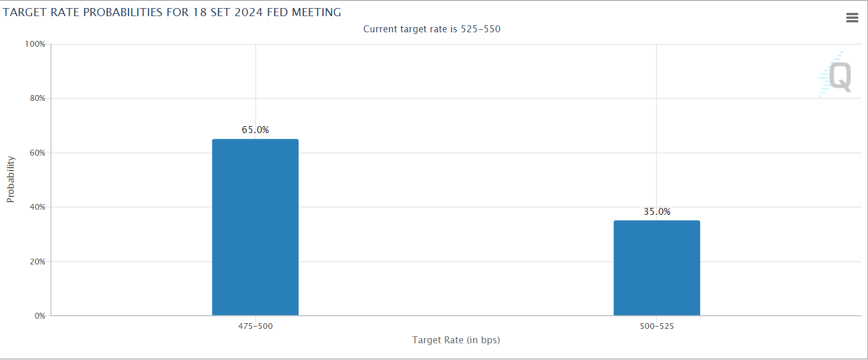Viewport: 868px width, 360px height.
Task: Click the 500-525 x-axis category label
Action: click(656, 326)
